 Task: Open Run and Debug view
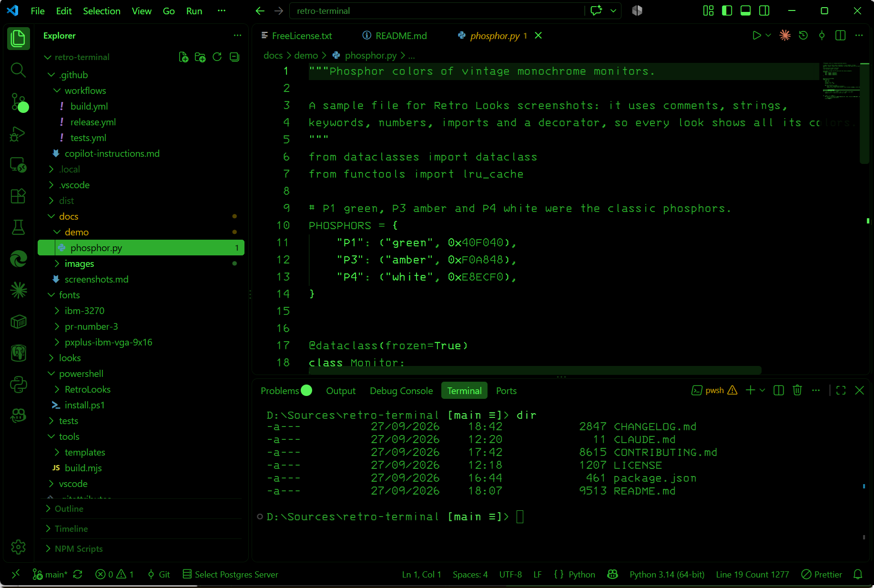coord(18,134)
